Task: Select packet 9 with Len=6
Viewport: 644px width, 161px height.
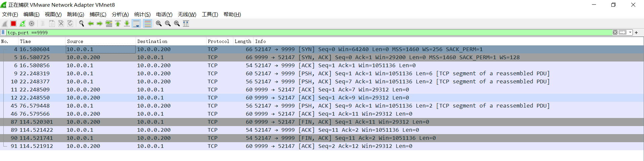Action: (x=322, y=74)
